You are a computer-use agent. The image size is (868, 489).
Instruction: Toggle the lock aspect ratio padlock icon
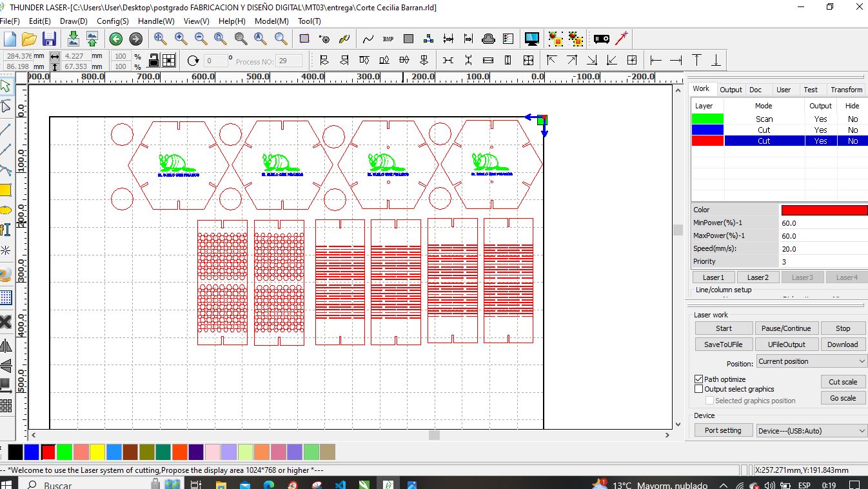point(153,61)
